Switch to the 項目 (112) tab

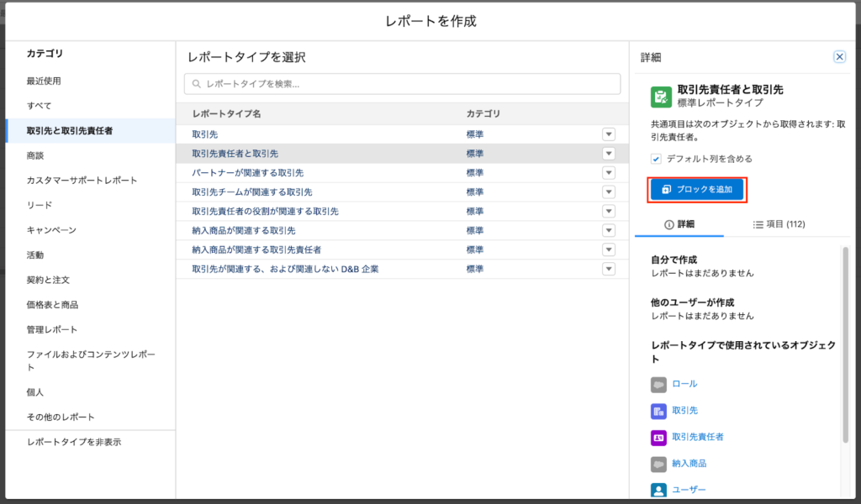click(x=779, y=224)
